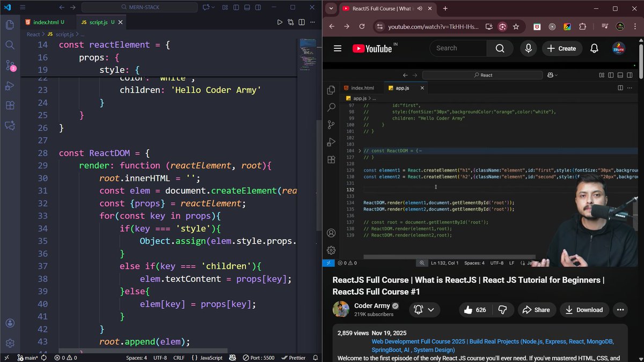Search with your voice microphone button
The width and height of the screenshot is (644, 362).
click(x=529, y=48)
